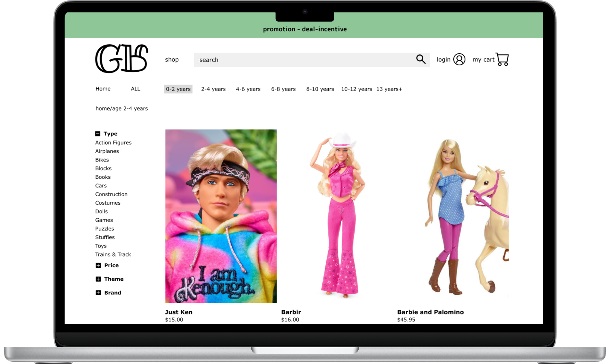
Task: Filter by Trains & Track type
Action: point(113,255)
